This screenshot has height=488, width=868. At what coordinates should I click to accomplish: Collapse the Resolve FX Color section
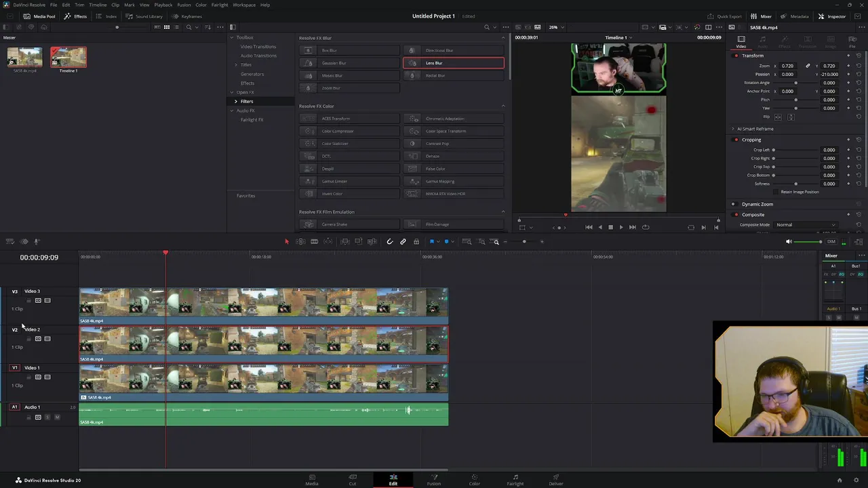pos(503,106)
